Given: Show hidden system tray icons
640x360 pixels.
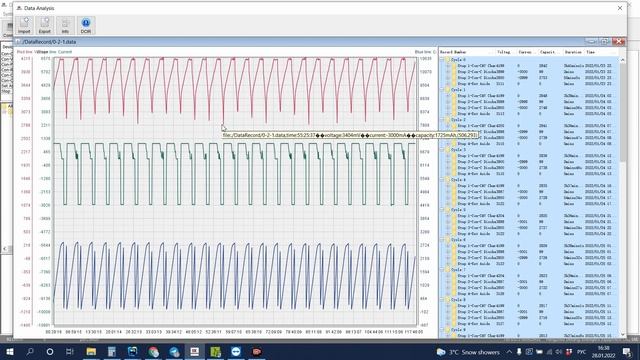Looking at the screenshot, I should [509, 352].
